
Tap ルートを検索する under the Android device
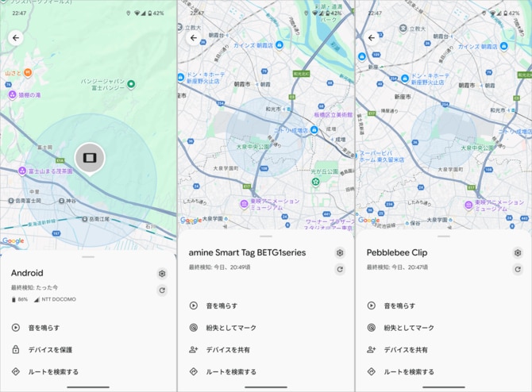tap(52, 371)
